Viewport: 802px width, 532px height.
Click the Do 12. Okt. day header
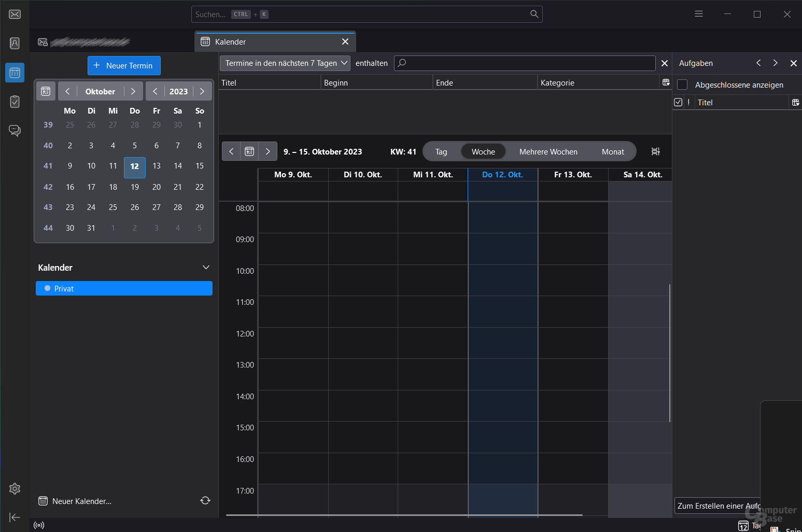[x=502, y=175]
